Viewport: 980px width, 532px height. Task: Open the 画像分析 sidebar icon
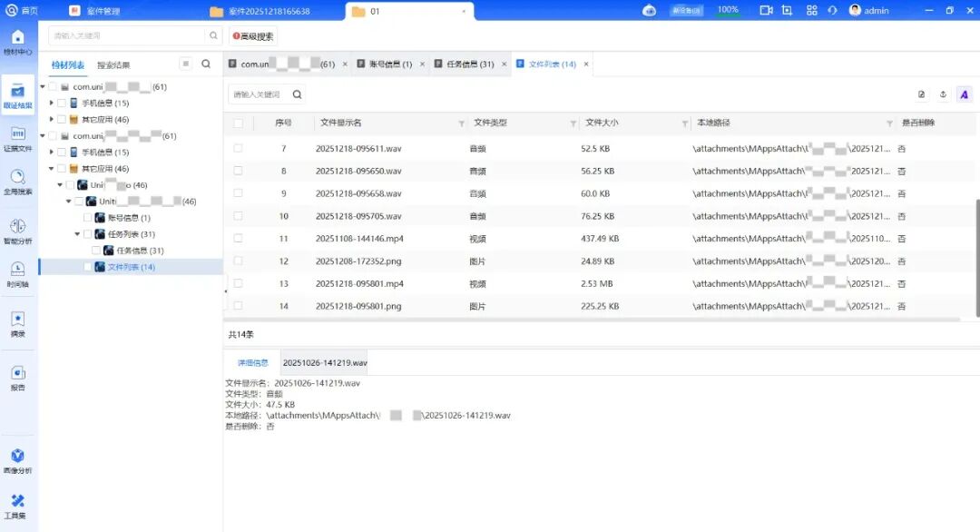click(17, 460)
